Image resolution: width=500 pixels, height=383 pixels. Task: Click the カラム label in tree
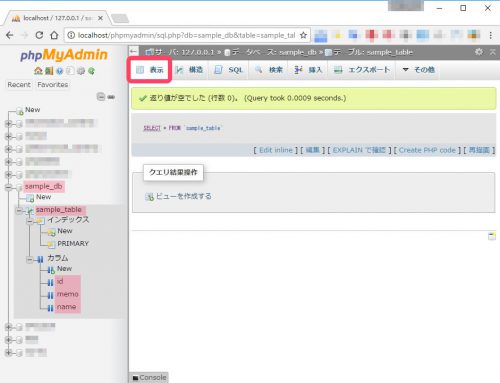58,258
